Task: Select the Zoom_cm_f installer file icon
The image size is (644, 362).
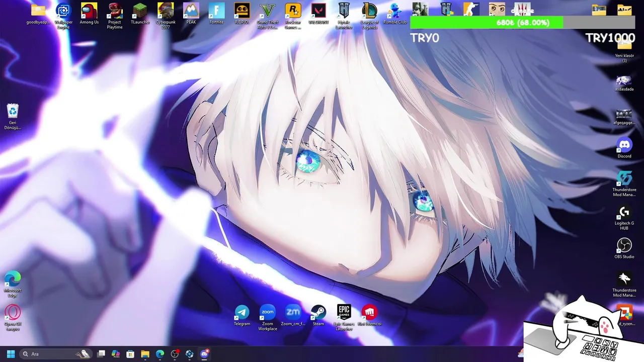Action: coord(293,312)
